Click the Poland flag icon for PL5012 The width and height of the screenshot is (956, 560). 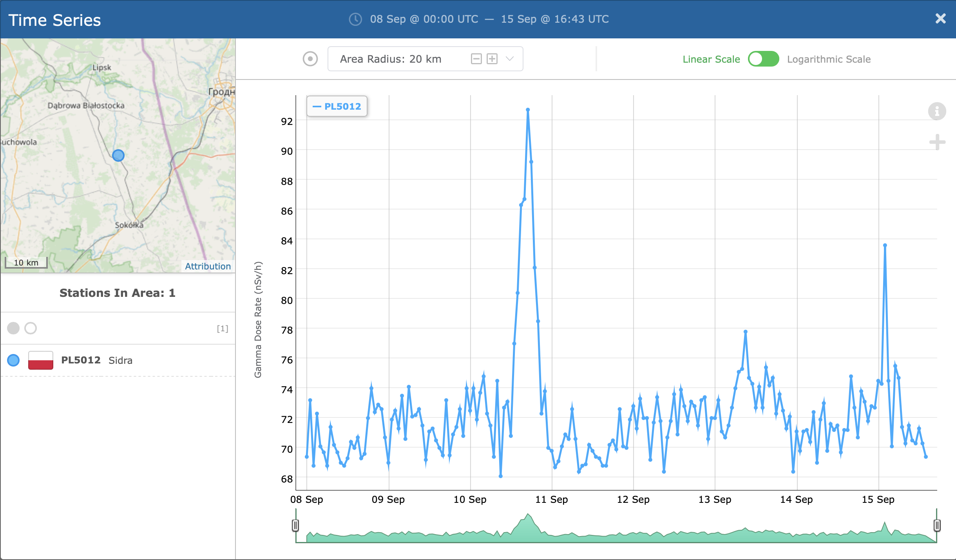pos(41,360)
